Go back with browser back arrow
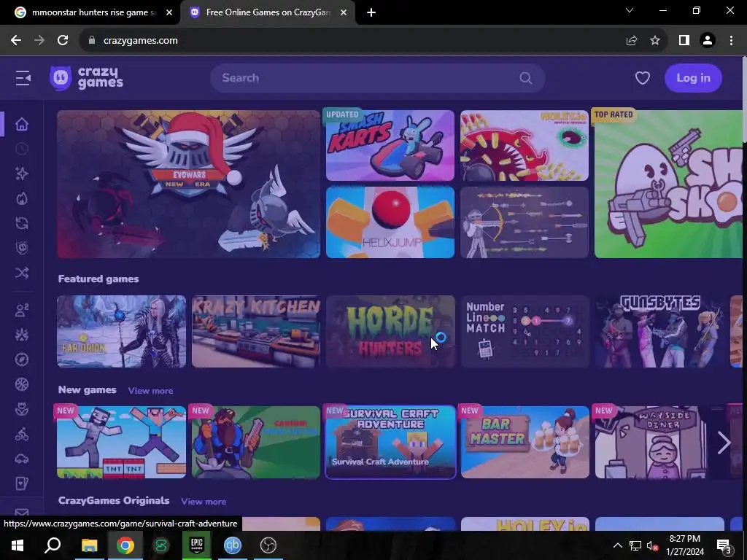 click(x=16, y=41)
